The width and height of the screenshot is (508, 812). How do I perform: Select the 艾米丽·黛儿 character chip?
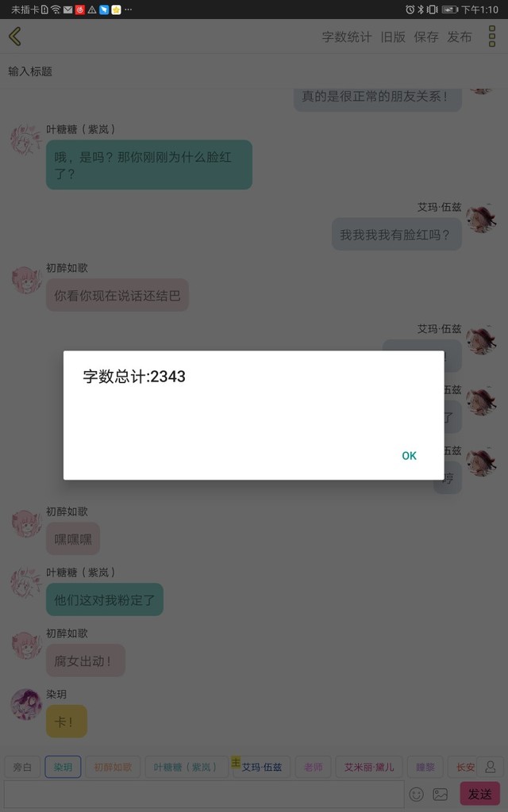point(369,767)
